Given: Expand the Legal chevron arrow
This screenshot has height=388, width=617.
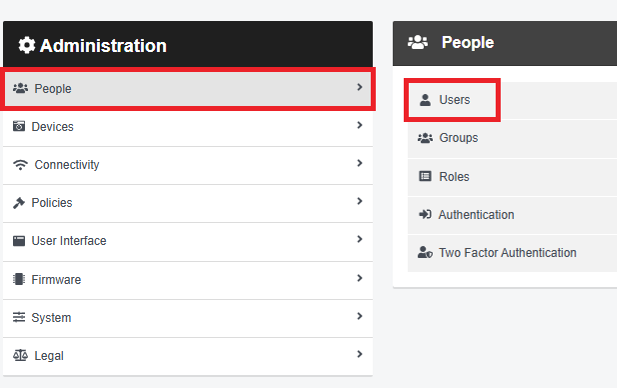Looking at the screenshot, I should coord(360,354).
